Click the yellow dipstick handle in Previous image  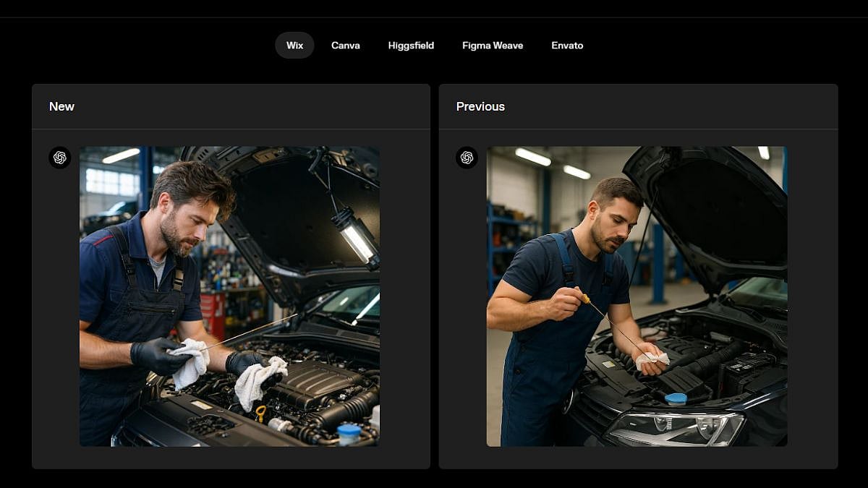586,299
